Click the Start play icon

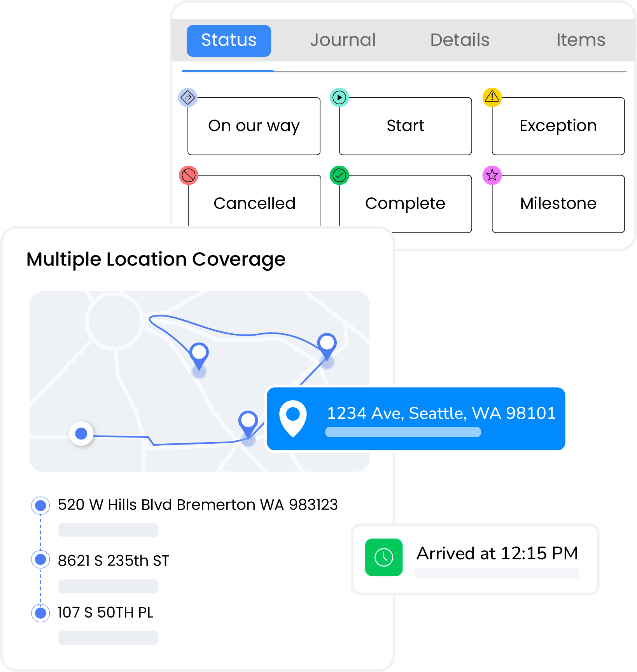pyautogui.click(x=339, y=97)
